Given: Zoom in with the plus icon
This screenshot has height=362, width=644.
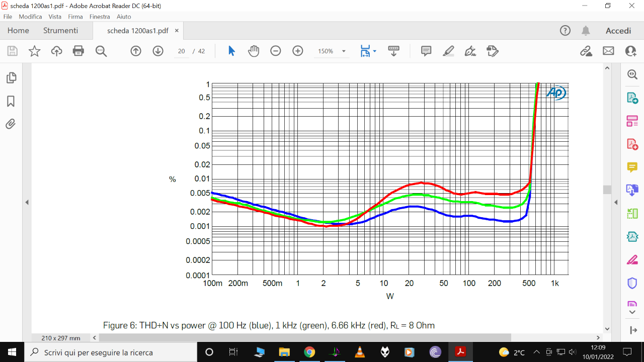Looking at the screenshot, I should point(298,51).
